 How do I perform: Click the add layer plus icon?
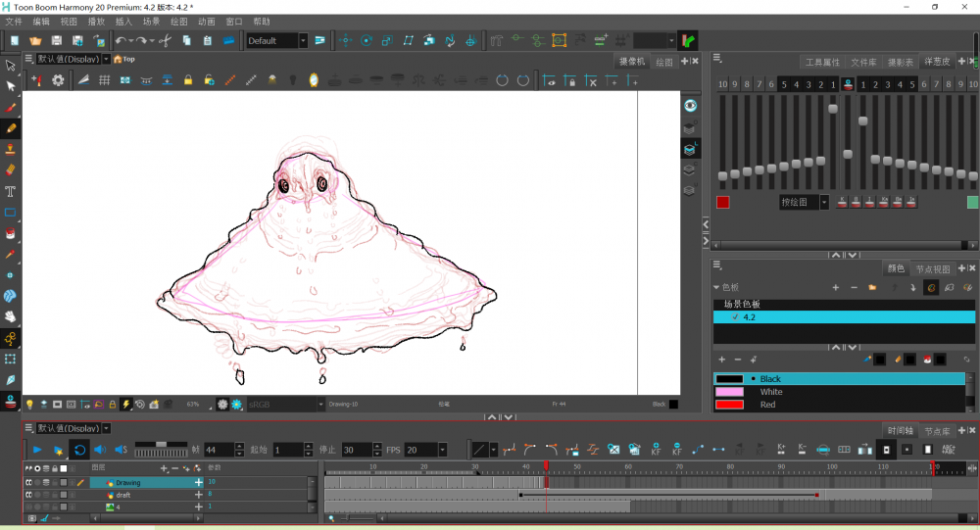pos(164,468)
